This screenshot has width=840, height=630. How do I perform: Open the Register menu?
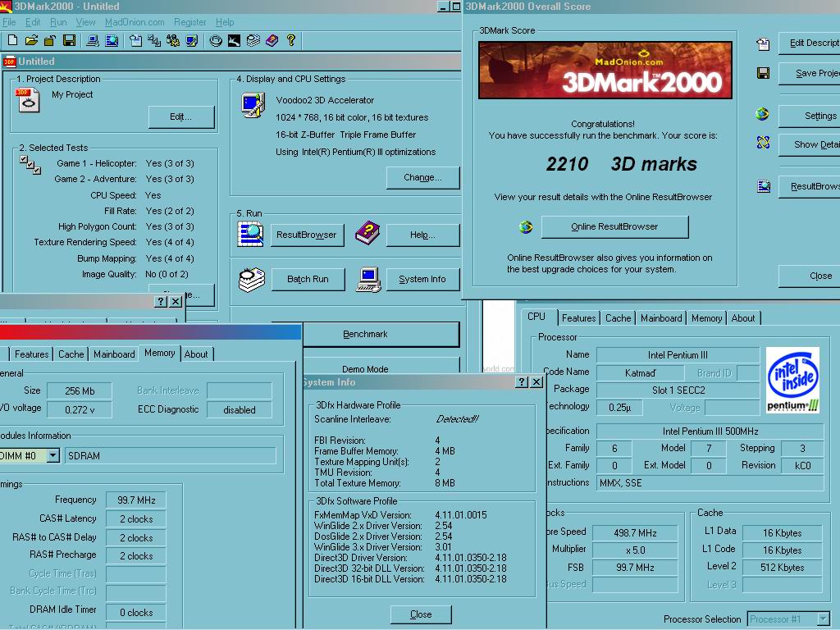[190, 22]
